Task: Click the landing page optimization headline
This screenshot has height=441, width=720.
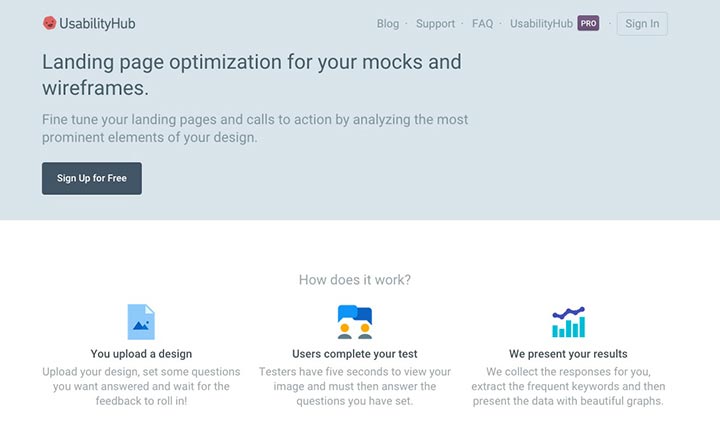Action: 251,74
